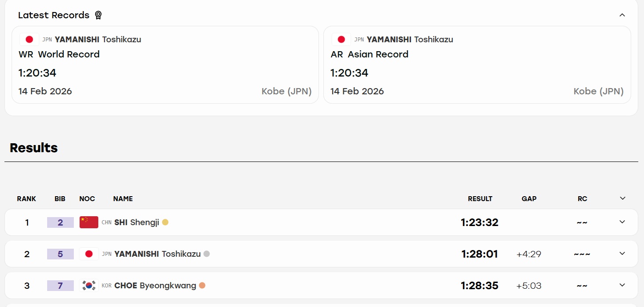Viewport: 644px width, 307px height.
Task: Click the South Korea flag for CHOE Byeongkwang
Action: point(89,286)
